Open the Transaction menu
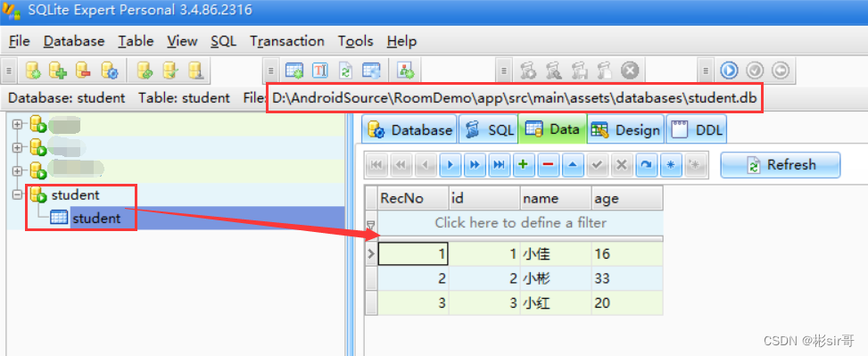The height and width of the screenshot is (356, 868). (x=286, y=41)
